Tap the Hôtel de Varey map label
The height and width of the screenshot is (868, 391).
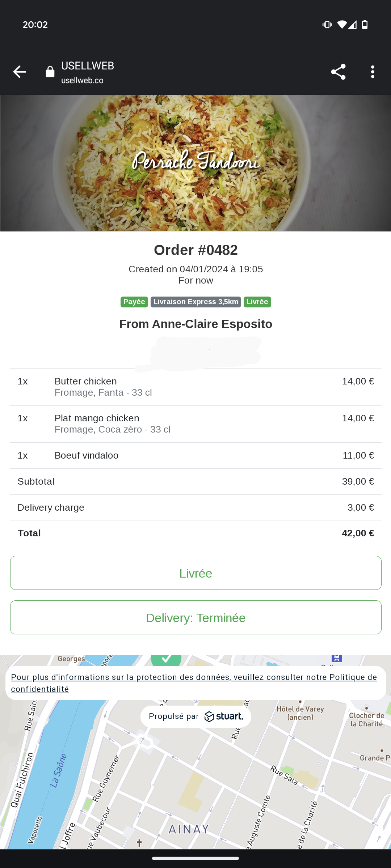(x=300, y=713)
